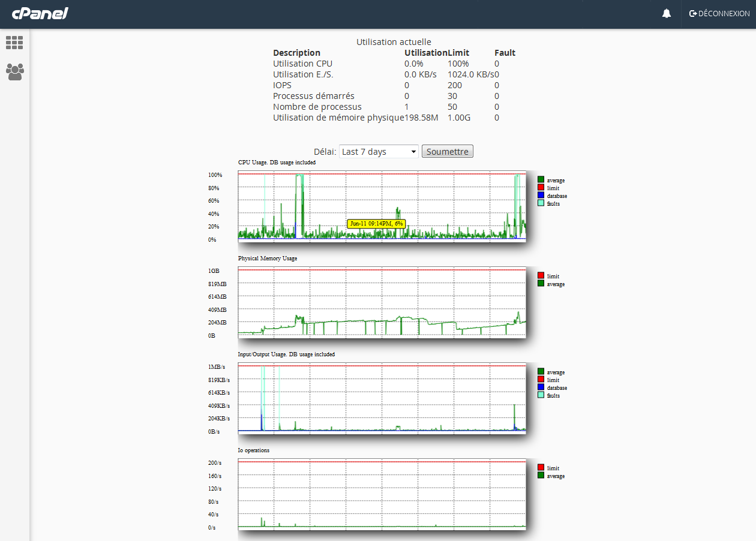This screenshot has height=541, width=756.
Task: Click red limit swatch in Io operations legend
Action: 541,468
